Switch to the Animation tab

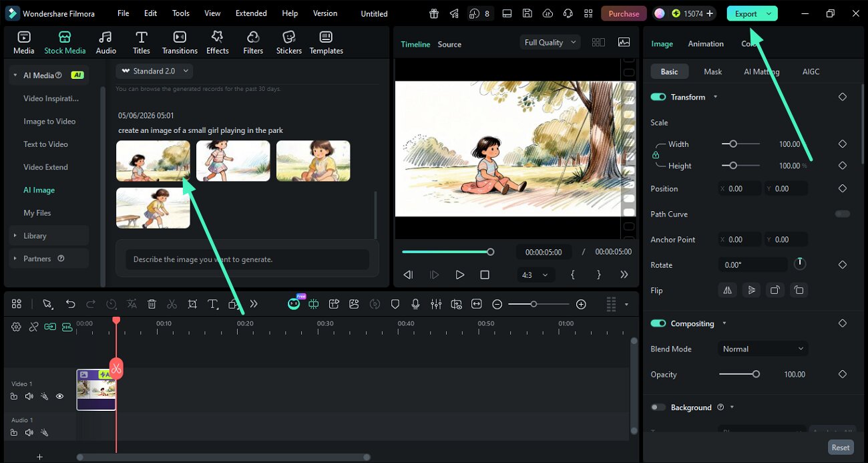point(706,43)
